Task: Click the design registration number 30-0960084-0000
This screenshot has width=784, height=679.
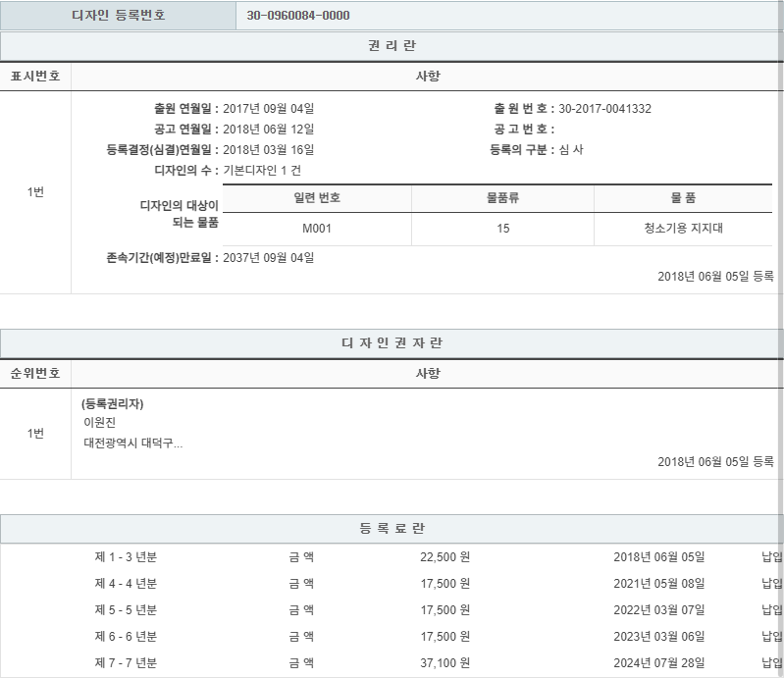Action: (x=297, y=16)
